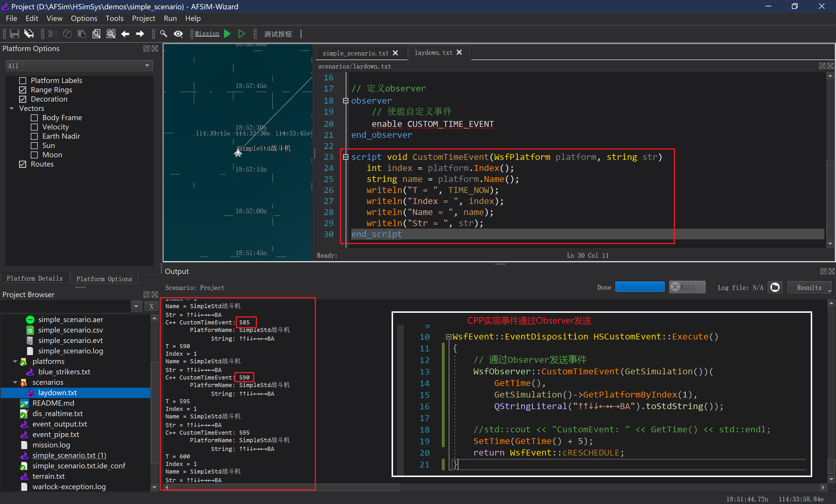Click the Mission link in toolbar
The image size is (836, 504).
click(x=207, y=34)
